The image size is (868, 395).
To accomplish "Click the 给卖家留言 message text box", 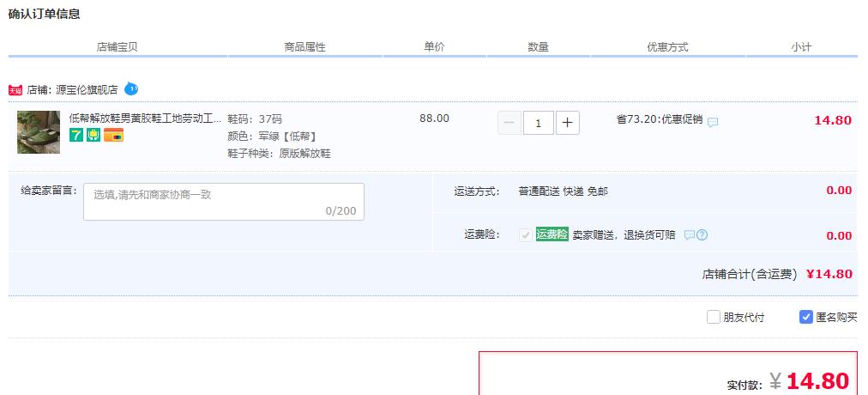I will (x=224, y=202).
